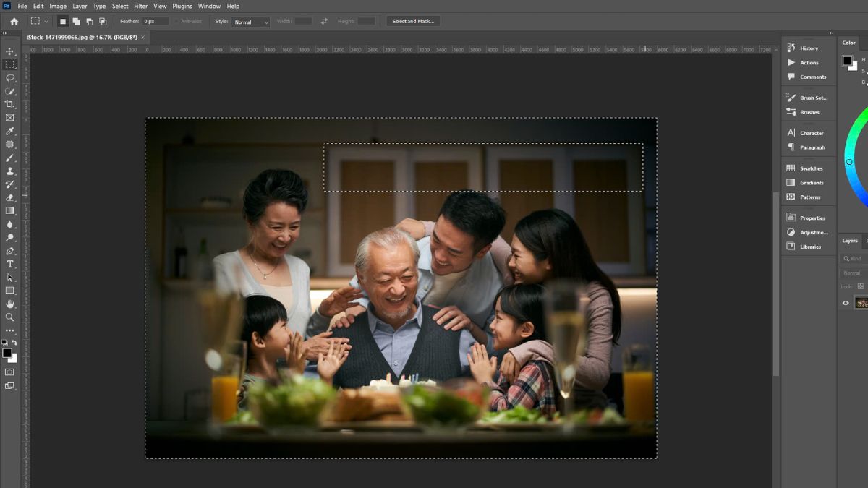Viewport: 868px width, 488px height.
Task: Enable Intersect with selection mode
Action: [x=103, y=22]
